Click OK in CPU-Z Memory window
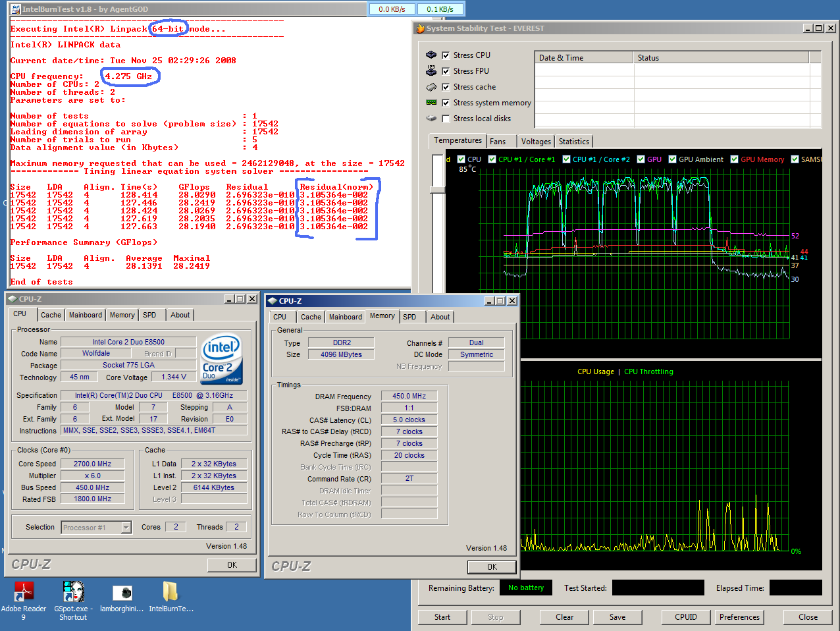The image size is (840, 631). [492, 567]
